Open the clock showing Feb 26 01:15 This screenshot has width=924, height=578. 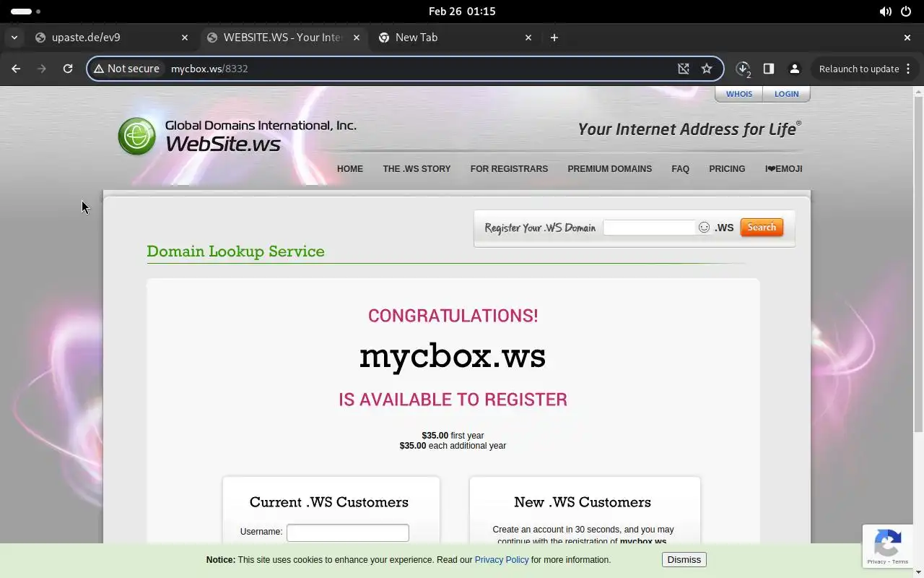[x=462, y=12]
